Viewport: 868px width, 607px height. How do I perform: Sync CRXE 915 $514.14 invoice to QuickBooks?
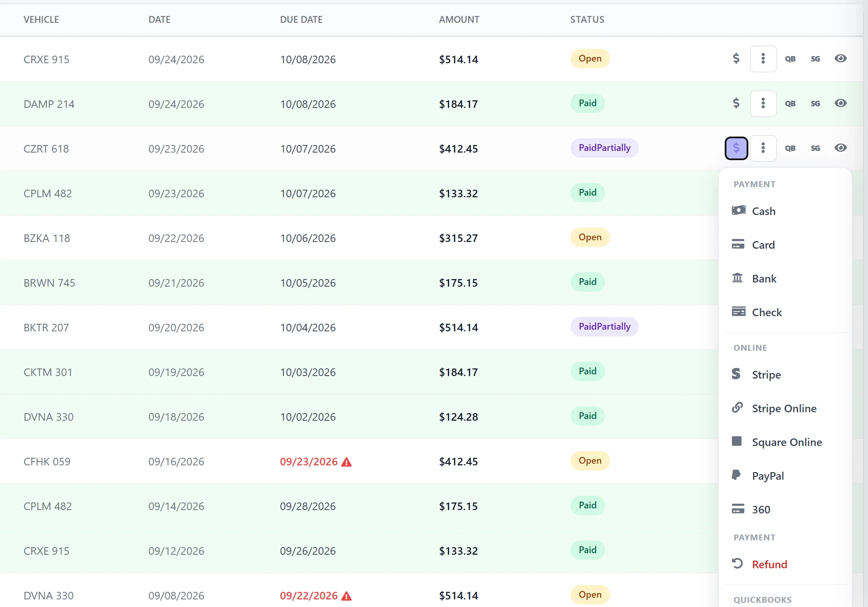[x=790, y=59]
